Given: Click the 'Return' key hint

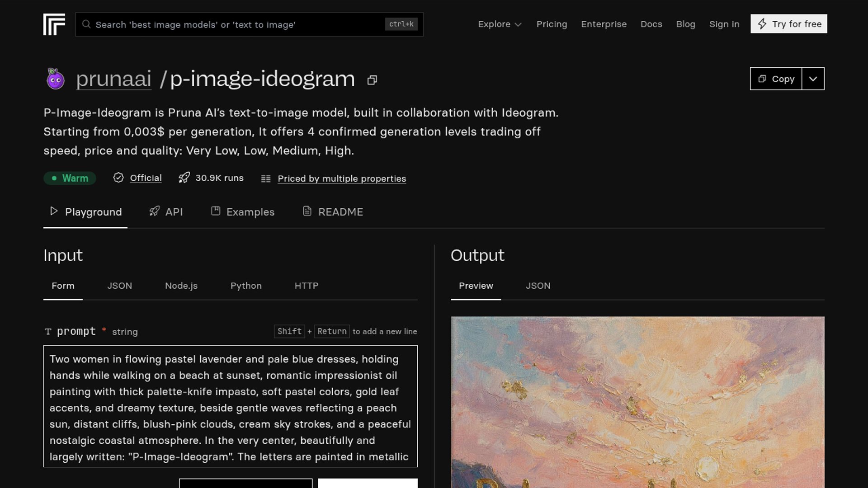Looking at the screenshot, I should tap(332, 331).
